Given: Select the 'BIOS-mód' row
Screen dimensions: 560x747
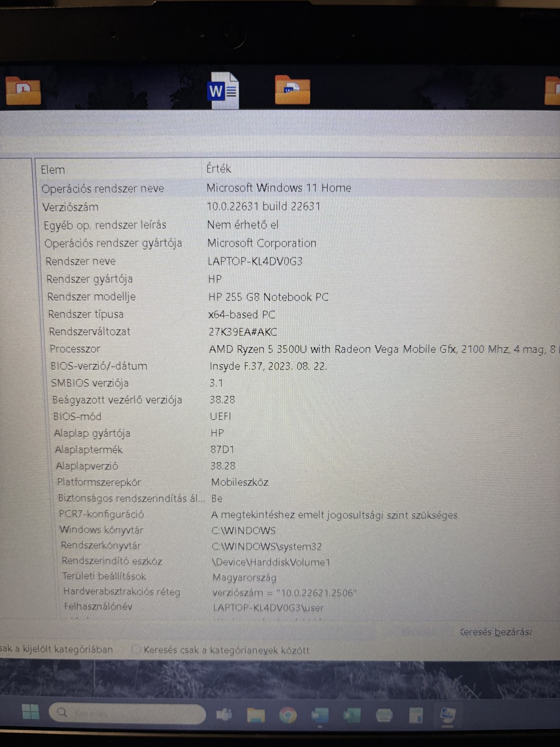Looking at the screenshot, I should click(298, 416).
